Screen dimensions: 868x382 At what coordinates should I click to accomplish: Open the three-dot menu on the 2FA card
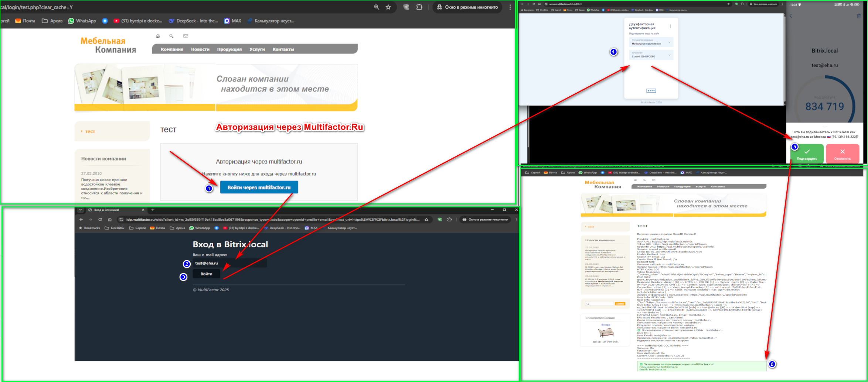pos(671,26)
